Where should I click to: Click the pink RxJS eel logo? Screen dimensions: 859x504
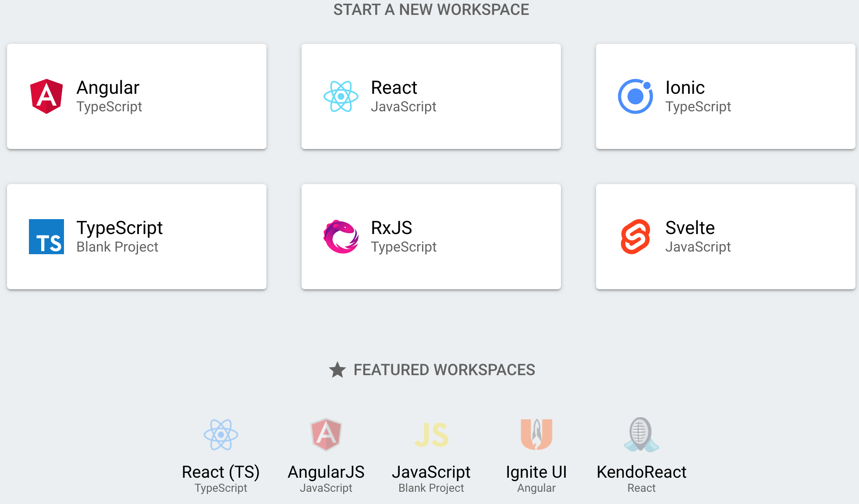[341, 237]
